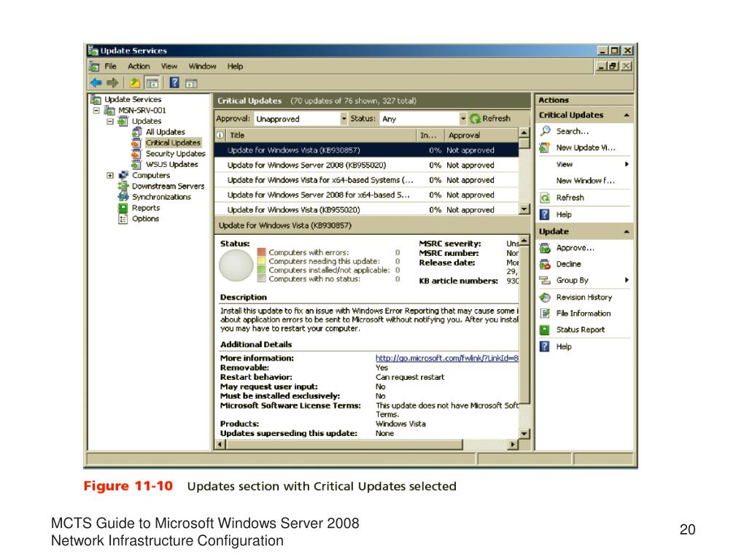Click Refresh in the Actions pane
The width and height of the screenshot is (747, 560).
tap(570, 198)
